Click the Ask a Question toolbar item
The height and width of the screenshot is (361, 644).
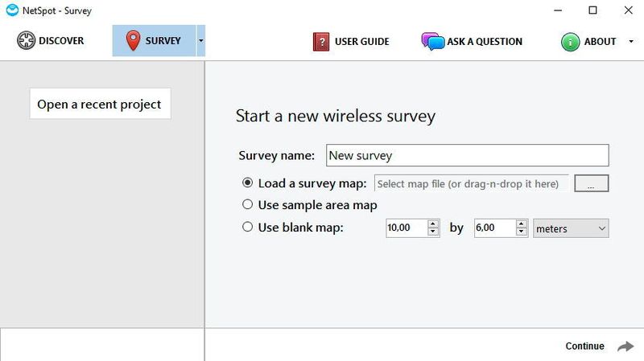(x=472, y=42)
